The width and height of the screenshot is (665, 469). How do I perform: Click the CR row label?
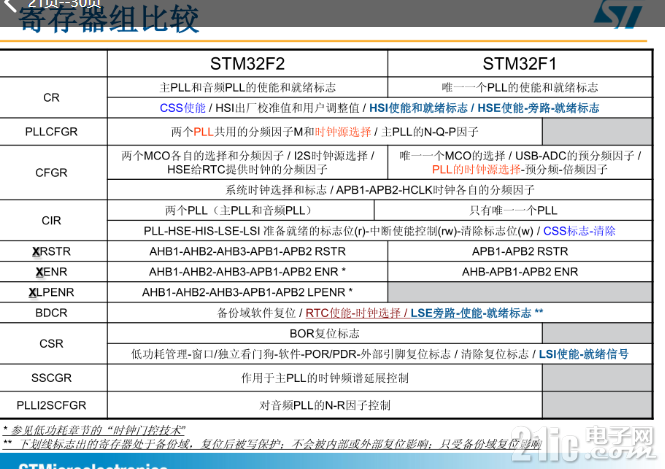pos(51,98)
